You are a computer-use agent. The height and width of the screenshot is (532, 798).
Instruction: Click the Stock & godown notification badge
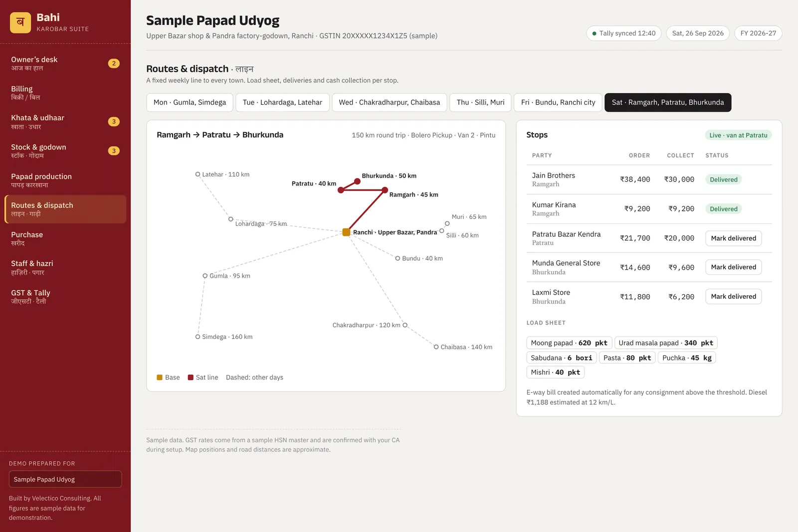[x=114, y=151]
